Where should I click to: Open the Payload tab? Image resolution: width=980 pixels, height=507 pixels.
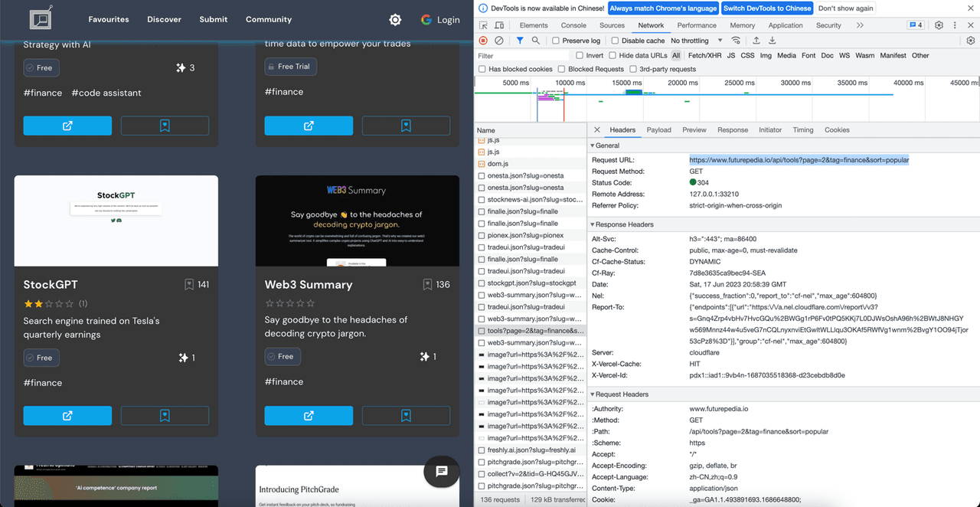click(658, 130)
